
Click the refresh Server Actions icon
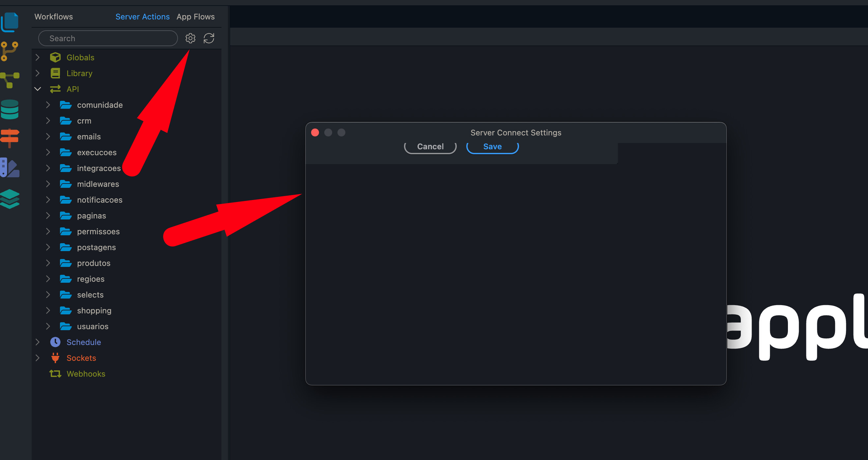(209, 38)
